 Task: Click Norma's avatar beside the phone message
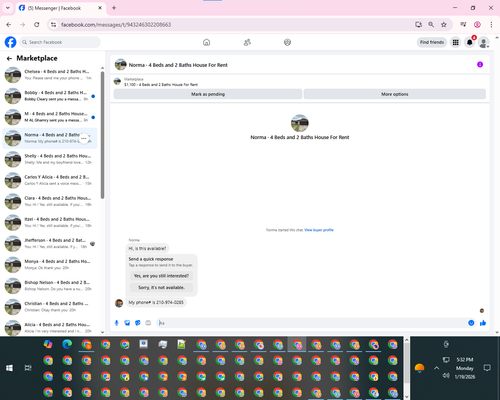tap(119, 303)
